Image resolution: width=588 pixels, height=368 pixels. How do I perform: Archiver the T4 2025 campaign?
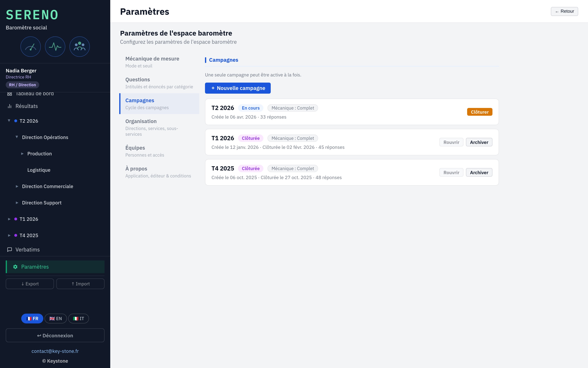[479, 172]
